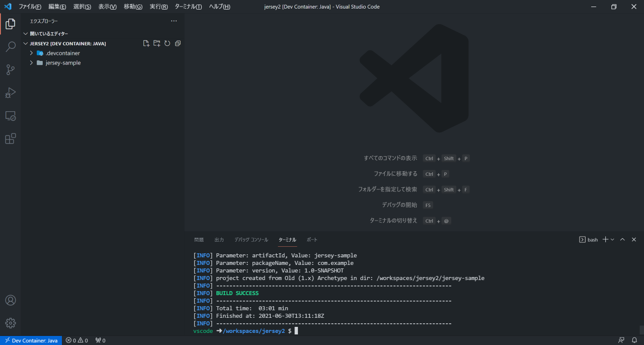Open notifications bell in status bar

coord(634,340)
